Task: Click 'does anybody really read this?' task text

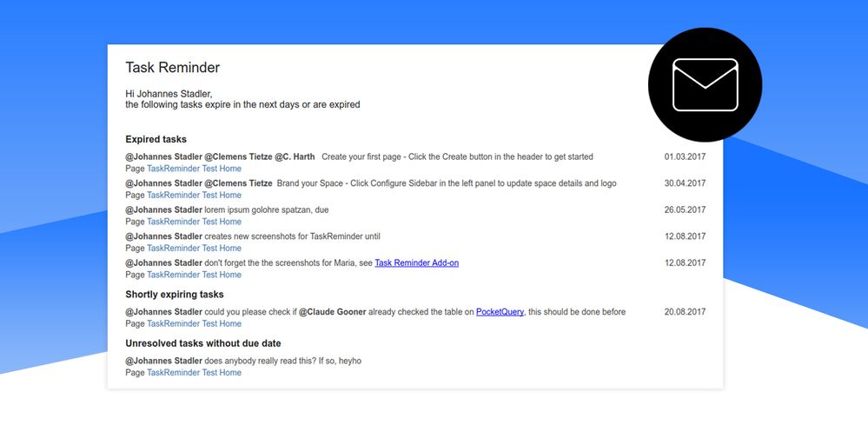Action: (283, 362)
